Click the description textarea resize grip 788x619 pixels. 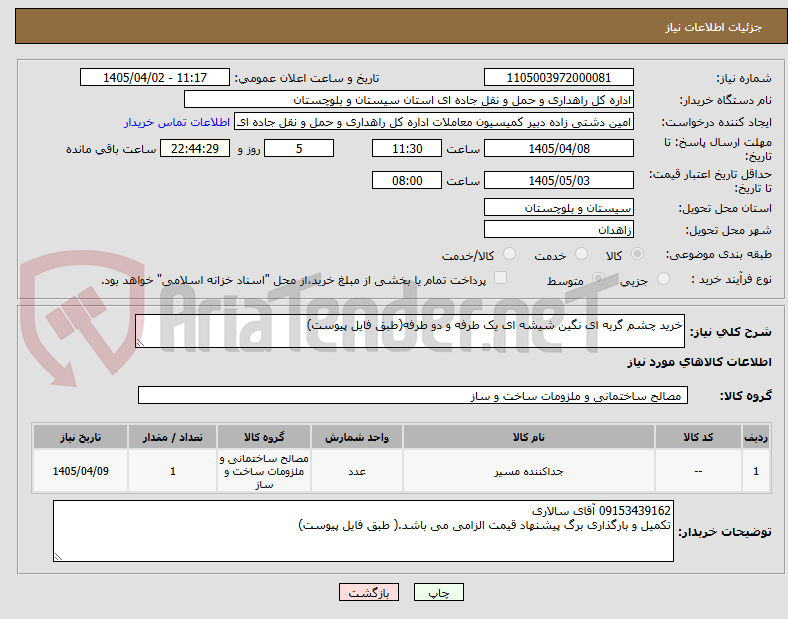(140, 343)
